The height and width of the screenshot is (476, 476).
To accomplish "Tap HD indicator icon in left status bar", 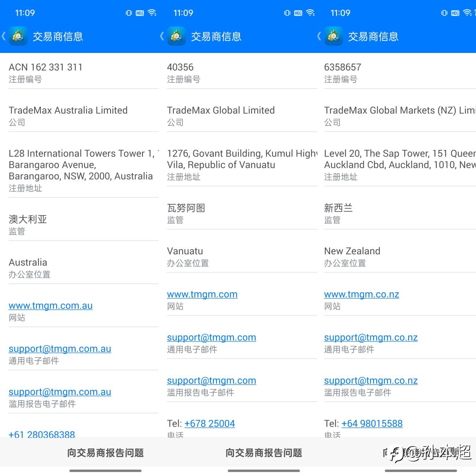I will (x=140, y=13).
